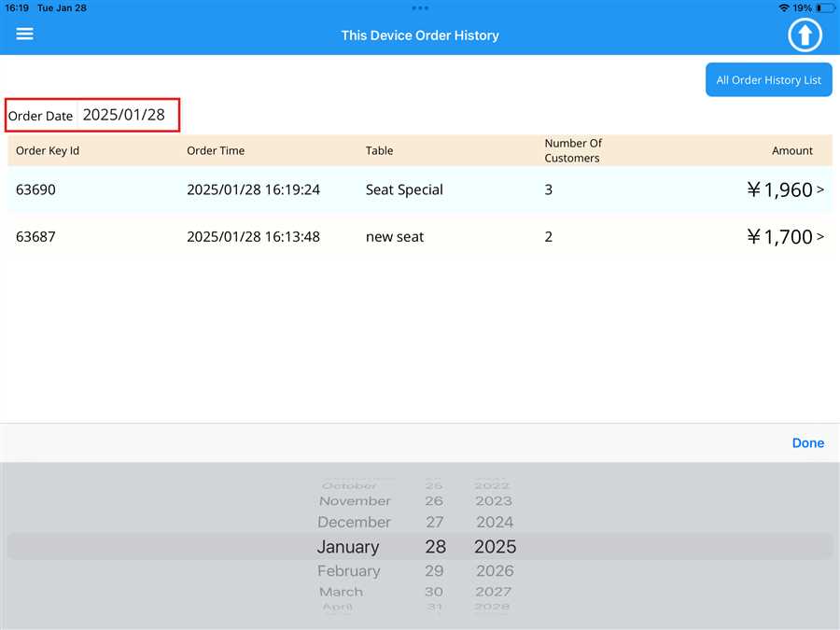Open the hamburger menu
The height and width of the screenshot is (630, 840).
pyautogui.click(x=25, y=35)
